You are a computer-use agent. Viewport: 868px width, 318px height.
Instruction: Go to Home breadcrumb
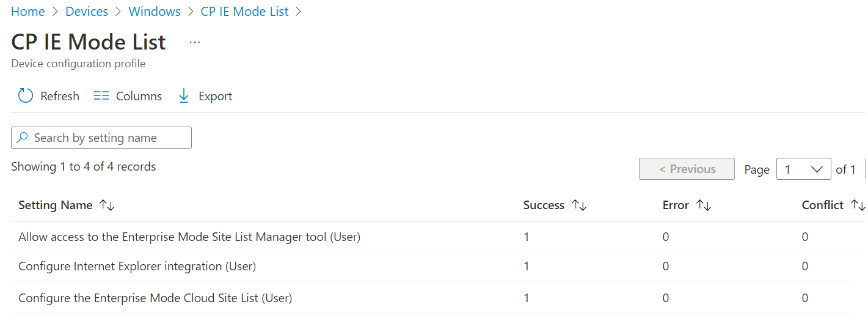(28, 12)
